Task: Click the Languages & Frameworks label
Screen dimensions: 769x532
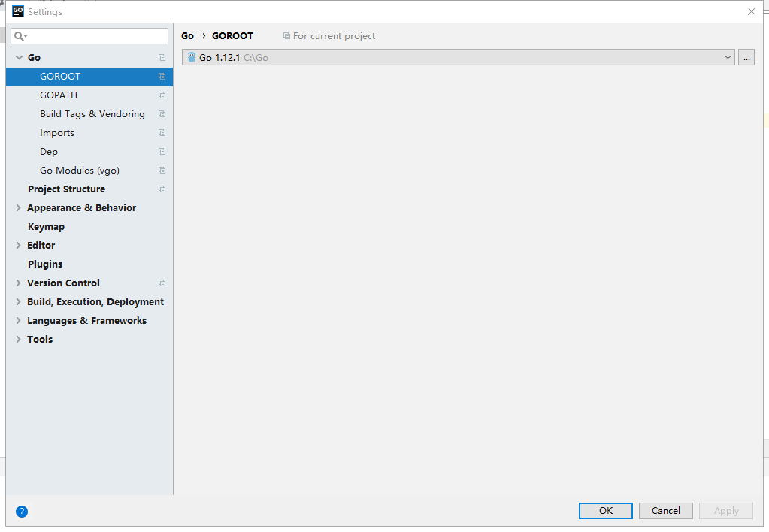Action: click(86, 320)
